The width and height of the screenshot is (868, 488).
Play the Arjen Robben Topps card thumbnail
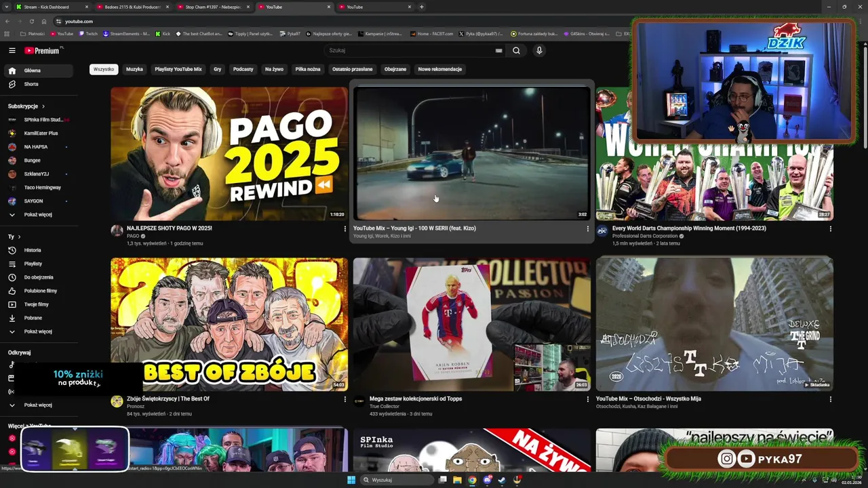click(472, 324)
